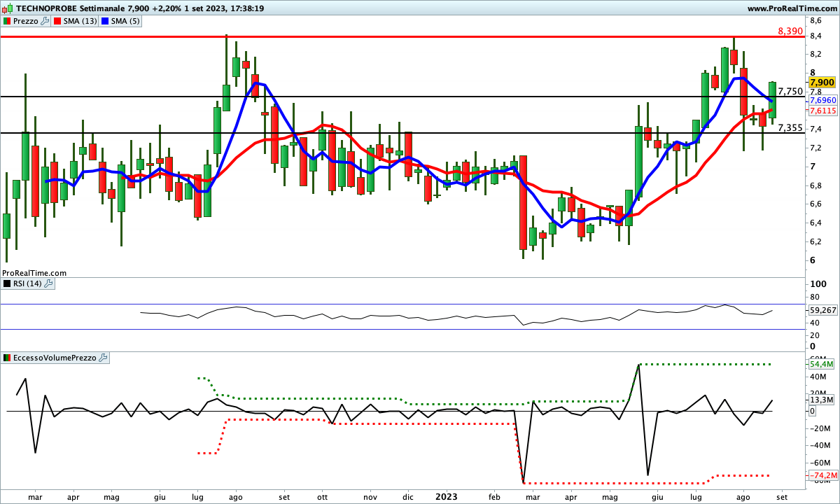Click the yellow 7,900 current price tag
840x504 pixels.
coord(821,83)
